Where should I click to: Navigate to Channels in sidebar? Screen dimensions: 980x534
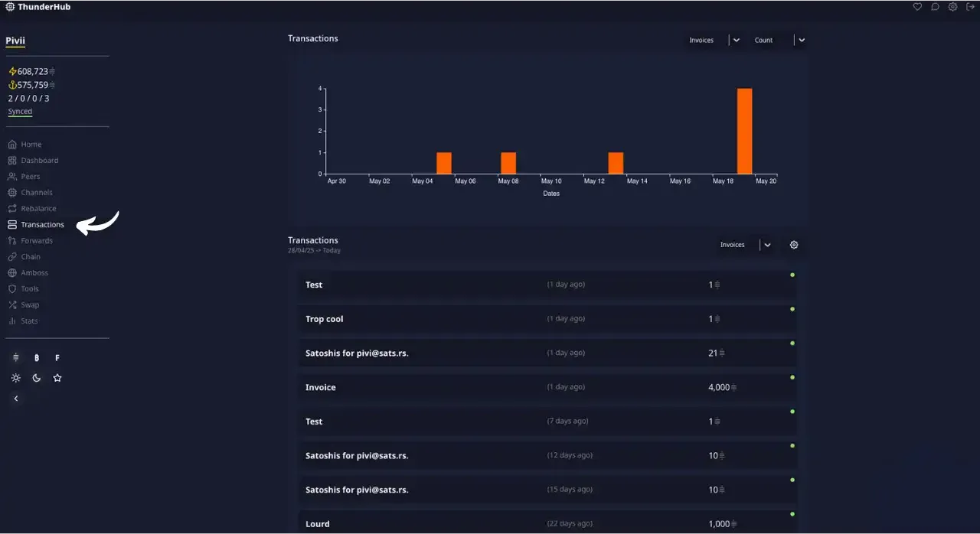coord(30,193)
